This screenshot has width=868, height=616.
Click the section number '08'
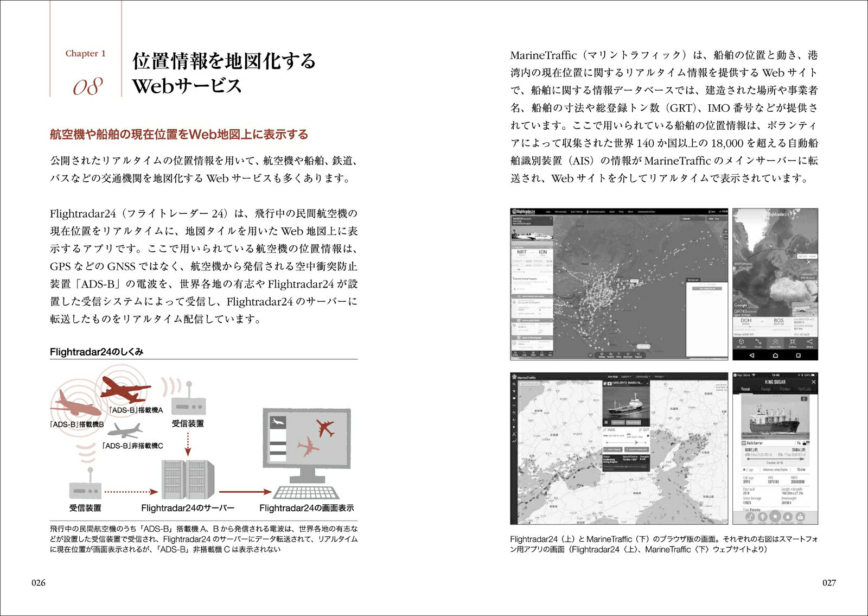87,86
